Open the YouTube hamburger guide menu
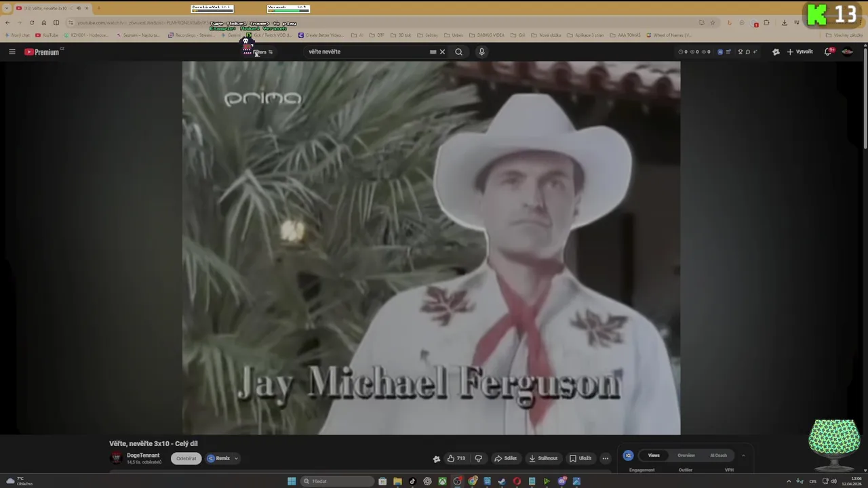Image resolution: width=868 pixels, height=488 pixels. pos(12,52)
